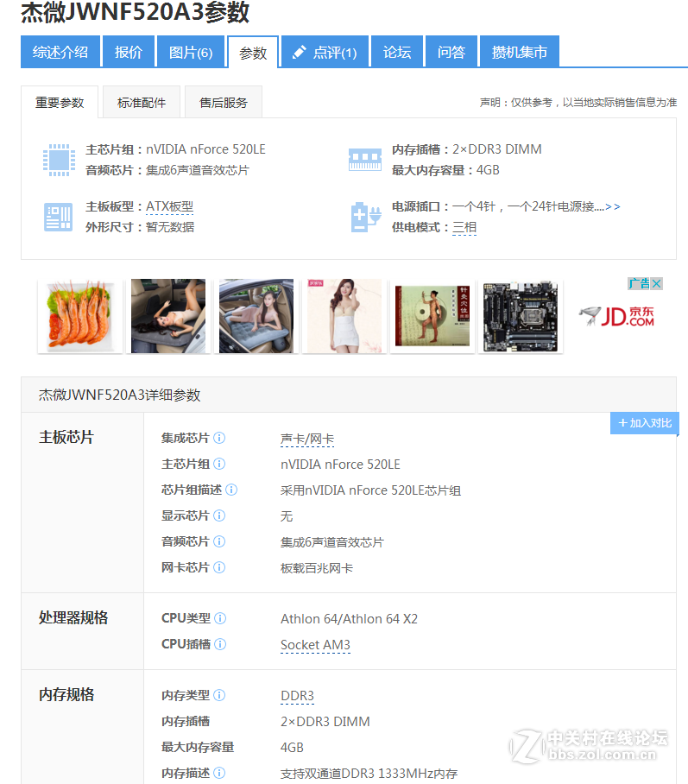
Task: Select the text 板载百兆网卡
Action: [317, 568]
